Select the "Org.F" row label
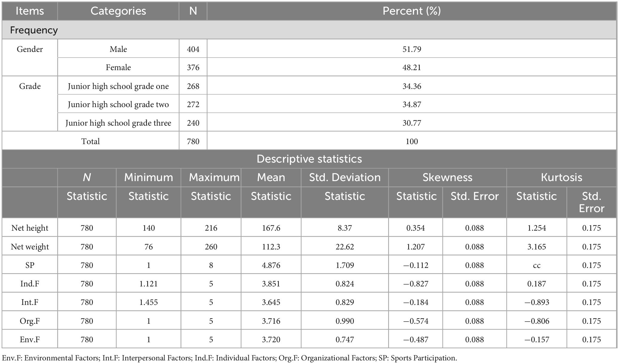This screenshot has height=364, width=619. [x=30, y=321]
